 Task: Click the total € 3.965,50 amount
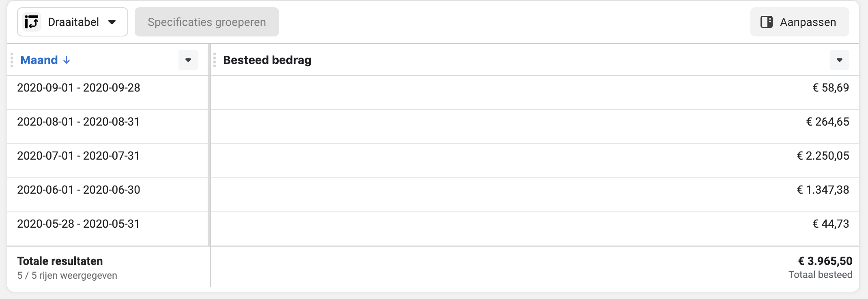click(x=825, y=261)
